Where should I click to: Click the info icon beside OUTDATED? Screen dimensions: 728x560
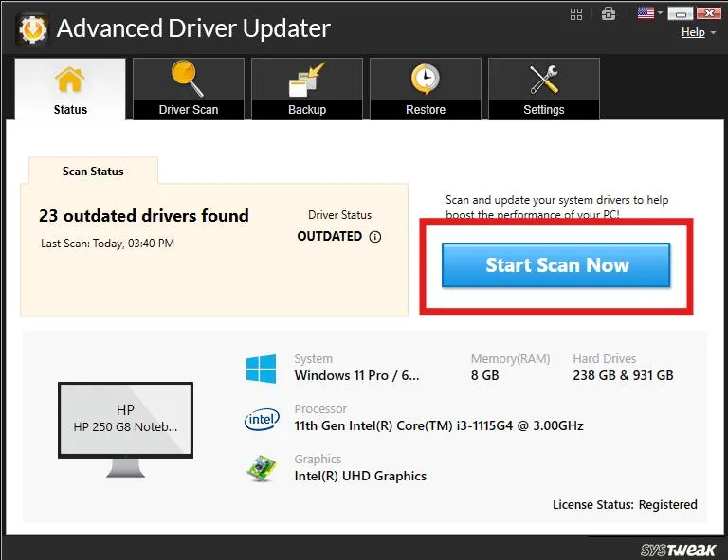coord(375,237)
